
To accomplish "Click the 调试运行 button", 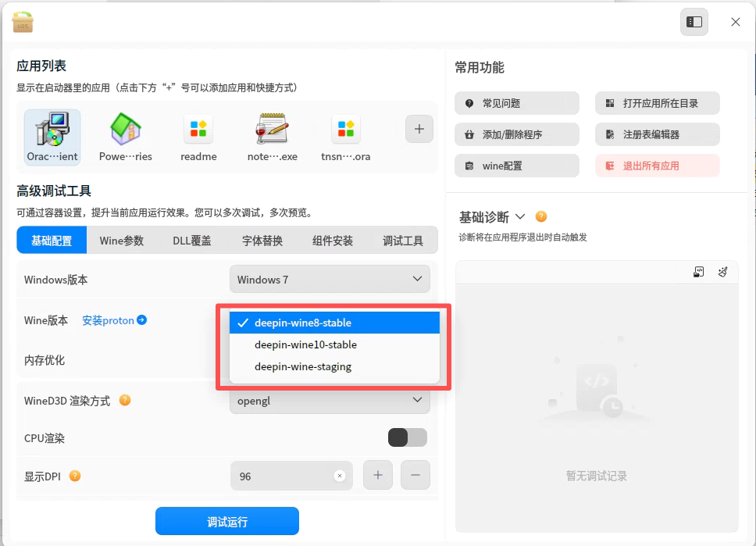I will (227, 521).
